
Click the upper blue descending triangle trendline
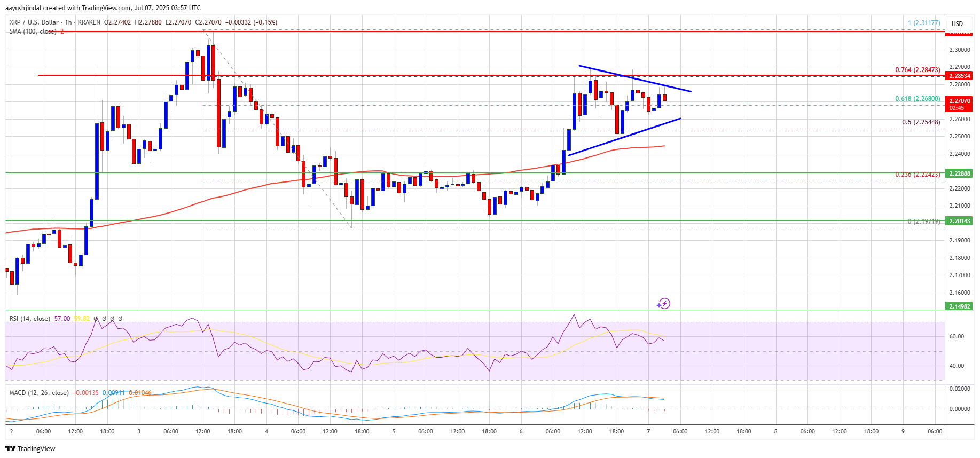[x=635, y=78]
